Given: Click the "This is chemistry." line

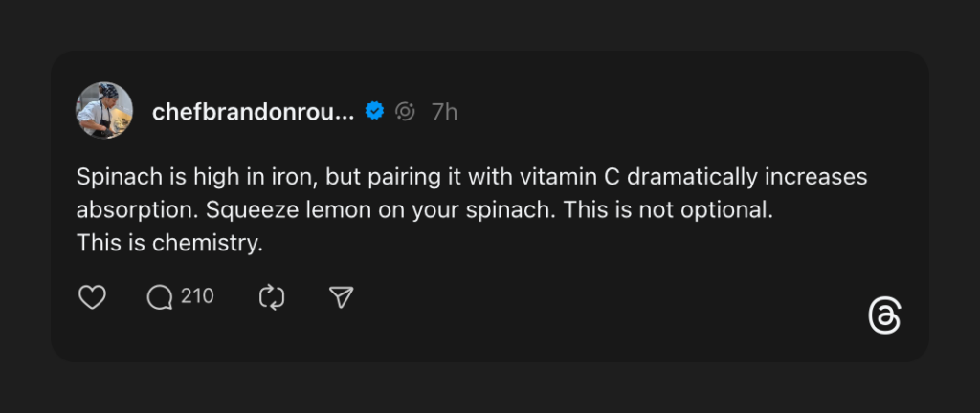Looking at the screenshot, I should click(169, 244).
